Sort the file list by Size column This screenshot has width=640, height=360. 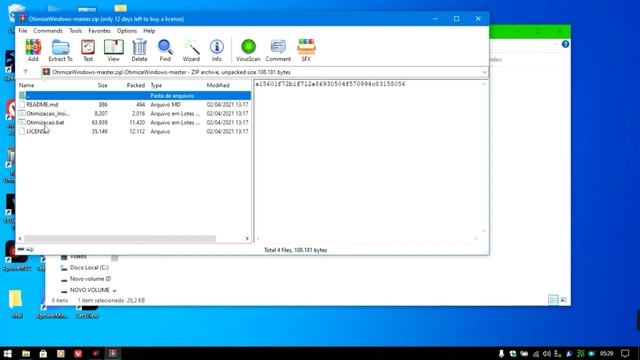click(102, 85)
